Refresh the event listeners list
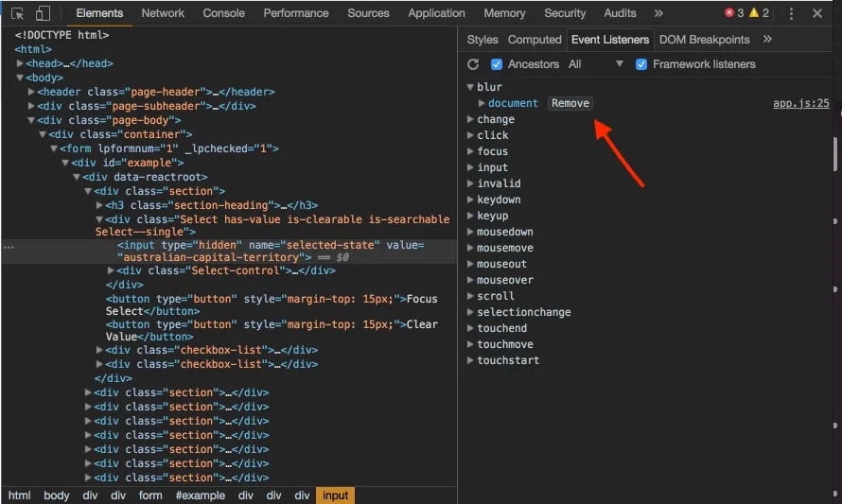This screenshot has height=504, width=842. coord(473,64)
